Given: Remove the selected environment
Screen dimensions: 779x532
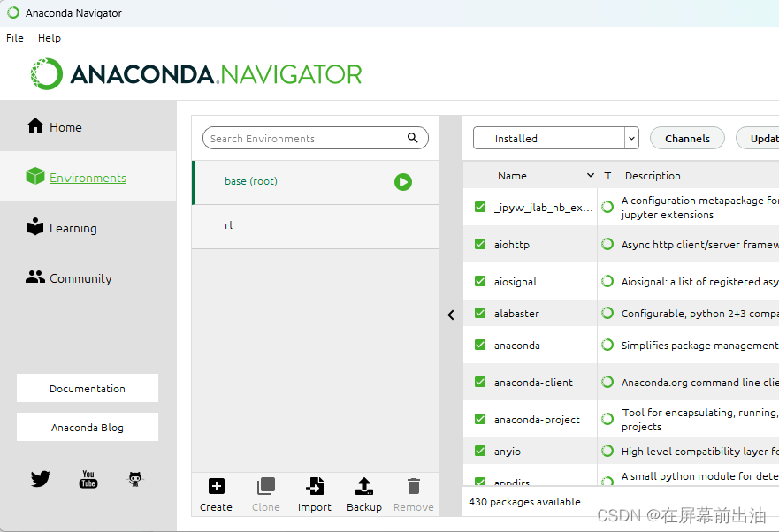Looking at the screenshot, I should 413,494.
